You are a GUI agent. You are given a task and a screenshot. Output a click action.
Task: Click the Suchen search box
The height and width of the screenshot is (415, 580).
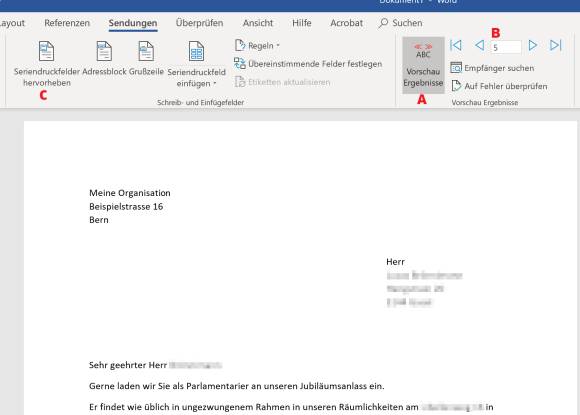(x=400, y=23)
